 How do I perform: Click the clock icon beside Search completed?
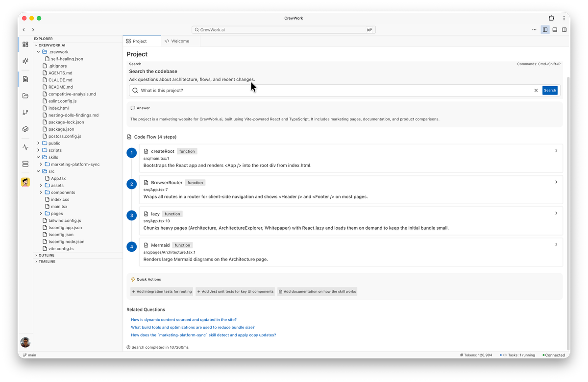coord(128,347)
